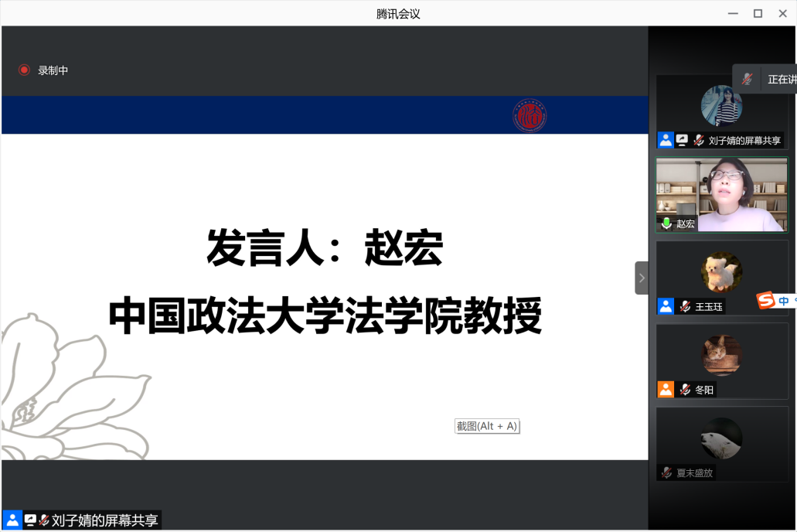Click 赵宏's green microphone icon

pyautogui.click(x=666, y=223)
